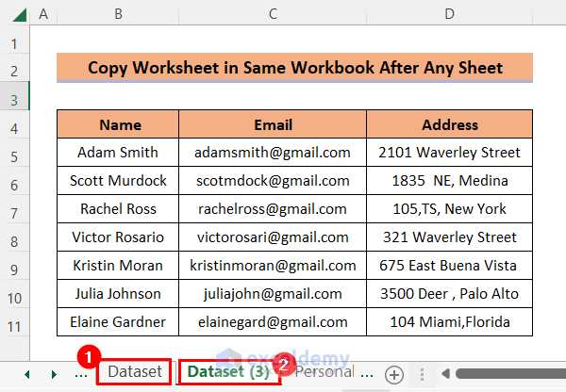Switch to the Dataset sheet tab

click(x=135, y=371)
